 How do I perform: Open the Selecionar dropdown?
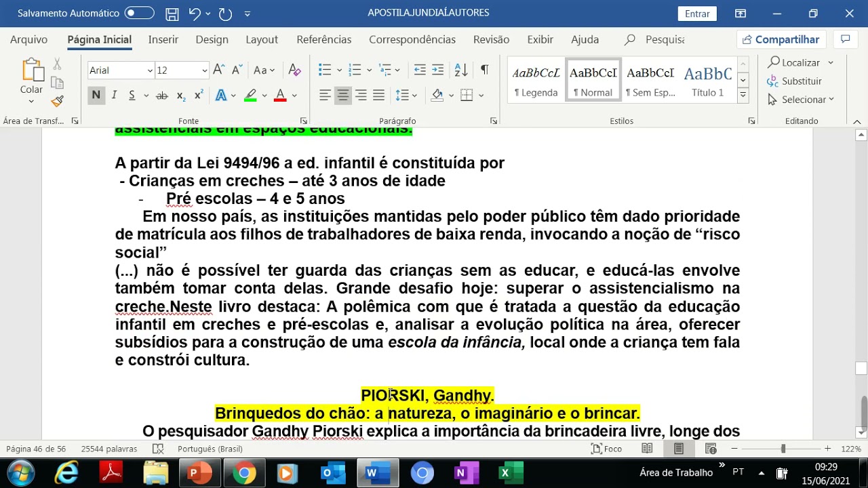801,100
